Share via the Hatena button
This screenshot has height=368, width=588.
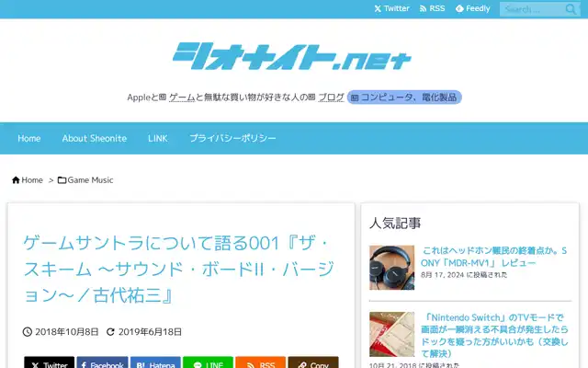coord(155,362)
